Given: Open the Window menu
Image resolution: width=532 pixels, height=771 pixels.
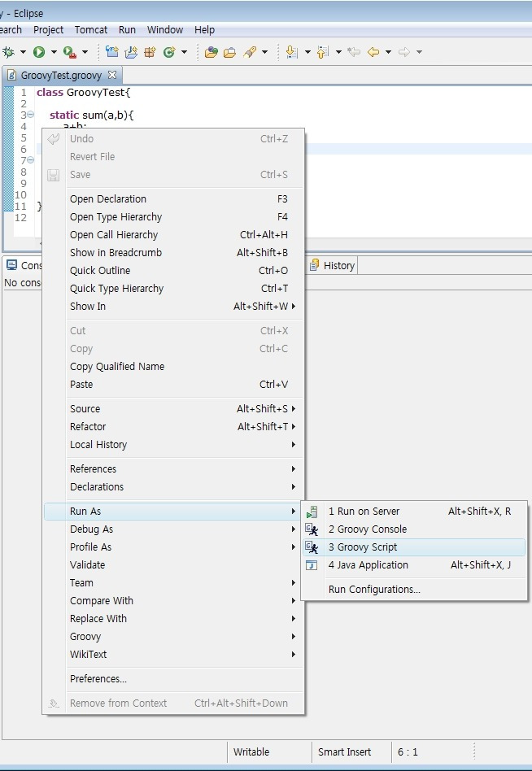Looking at the screenshot, I should [x=164, y=29].
